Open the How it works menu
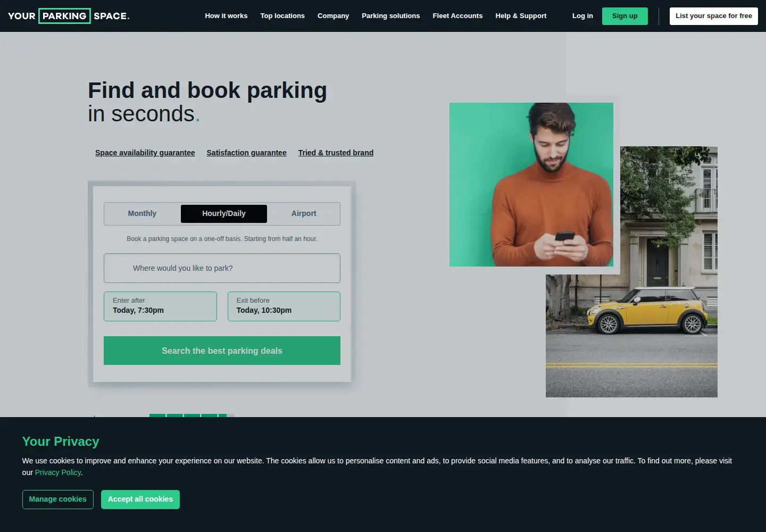This screenshot has height=532, width=766. point(226,16)
